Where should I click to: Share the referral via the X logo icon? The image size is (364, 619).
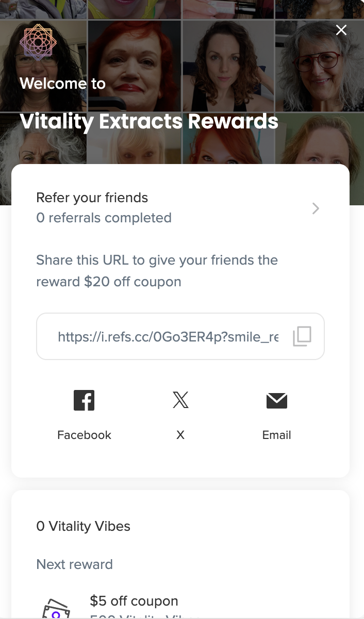180,400
